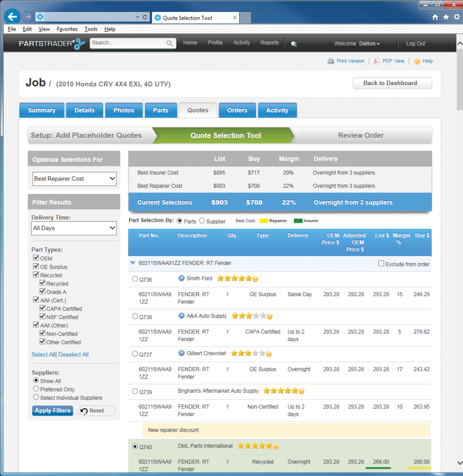Open the Tools menu
Image resolution: width=463 pixels, height=476 pixels.
tap(91, 29)
